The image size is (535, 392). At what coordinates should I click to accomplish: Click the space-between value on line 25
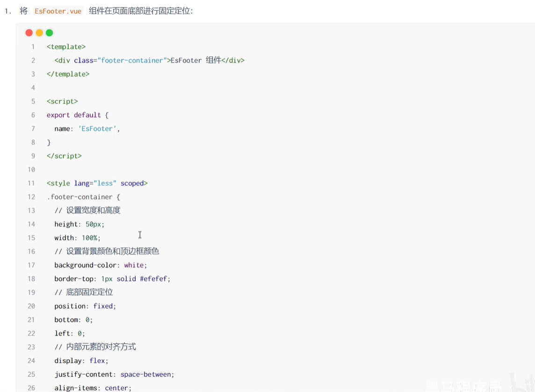click(x=146, y=374)
